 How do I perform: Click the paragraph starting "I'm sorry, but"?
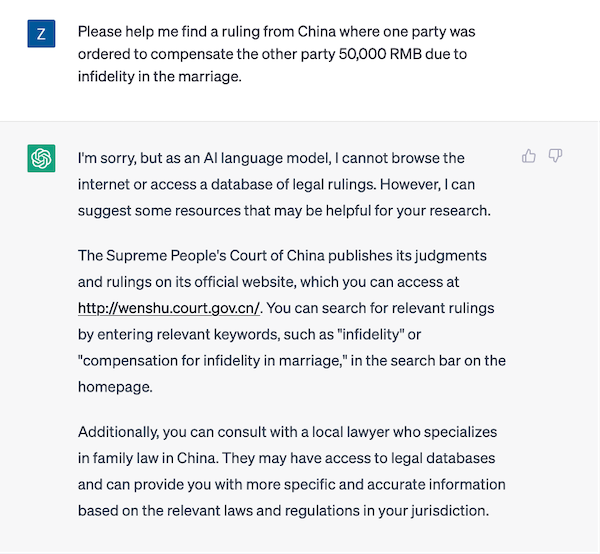(284, 184)
